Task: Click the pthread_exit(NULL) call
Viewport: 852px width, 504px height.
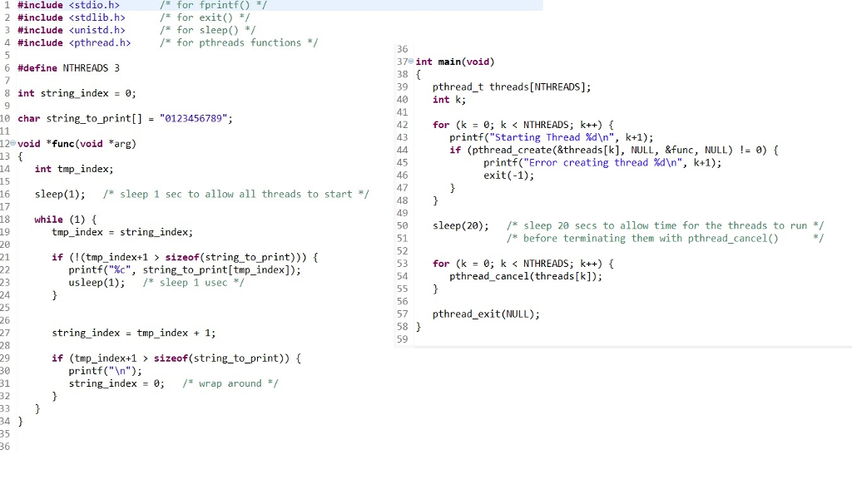Action: click(481, 314)
